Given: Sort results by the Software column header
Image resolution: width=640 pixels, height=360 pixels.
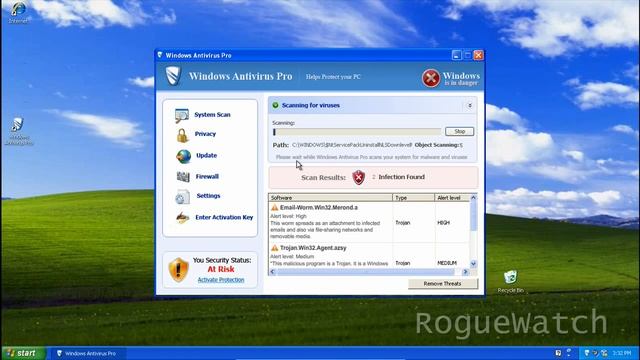Looking at the screenshot, I should tap(330, 198).
